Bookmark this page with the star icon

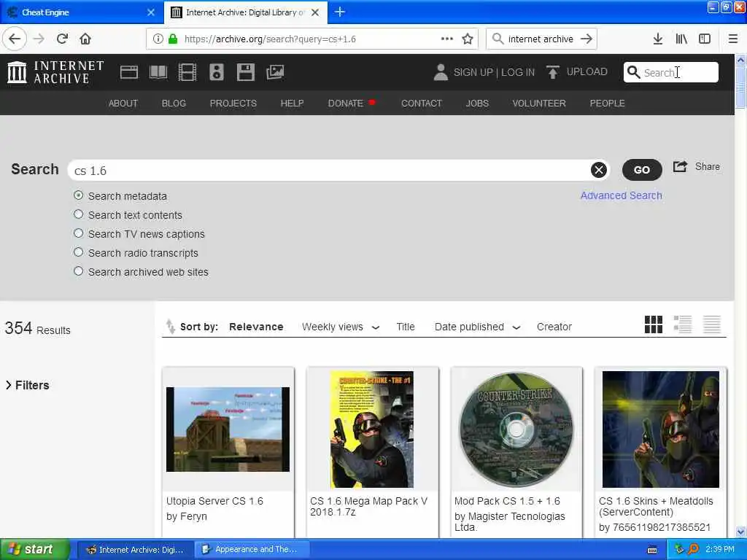[x=468, y=39]
